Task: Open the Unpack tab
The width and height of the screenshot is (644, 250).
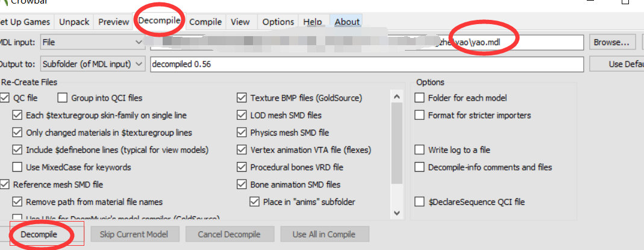Action: (x=74, y=22)
